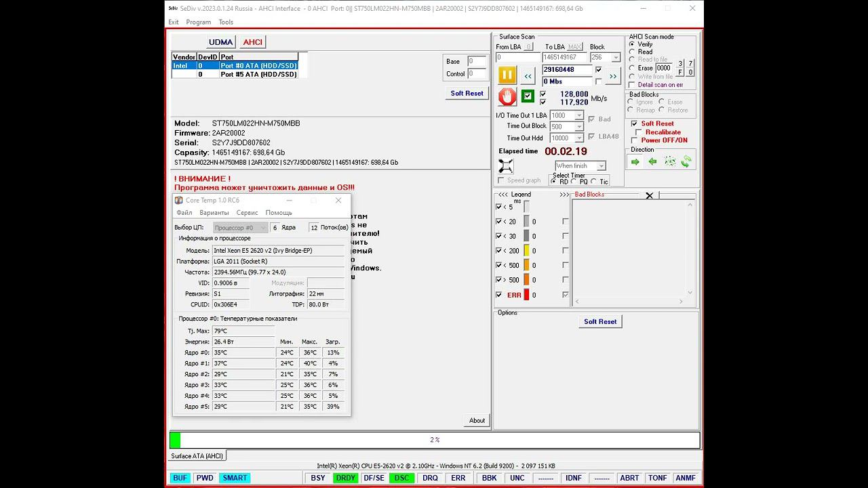Uncheck the Soft Reset checkbox

[x=635, y=123]
